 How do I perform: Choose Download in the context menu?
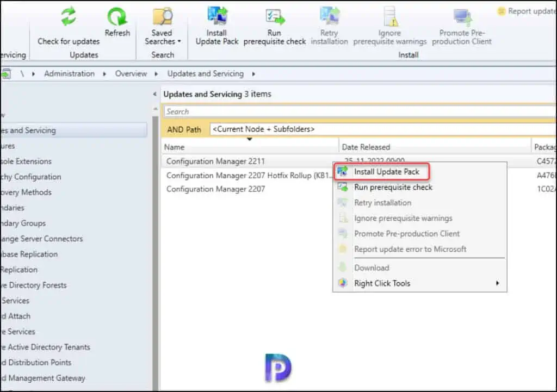(x=372, y=267)
